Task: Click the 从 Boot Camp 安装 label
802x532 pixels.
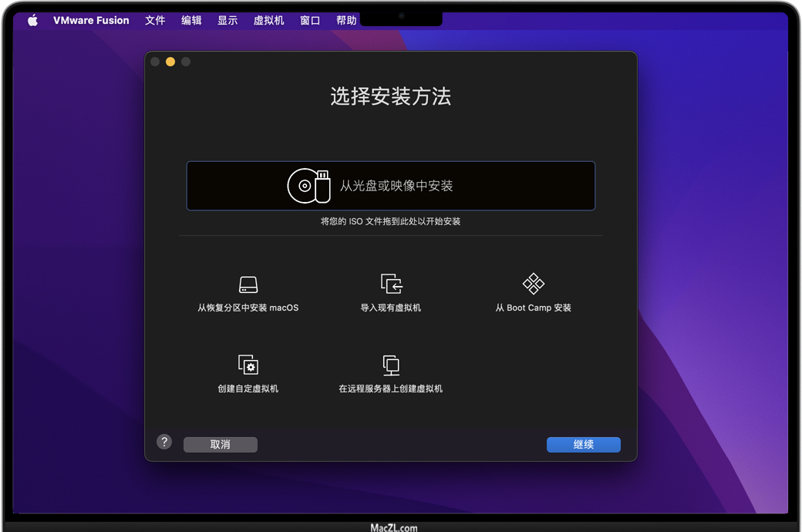Action: pyautogui.click(x=534, y=308)
